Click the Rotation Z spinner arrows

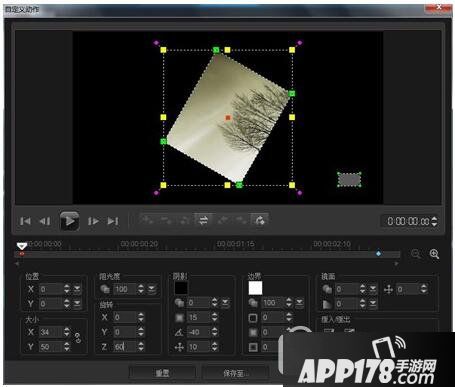click(x=141, y=347)
